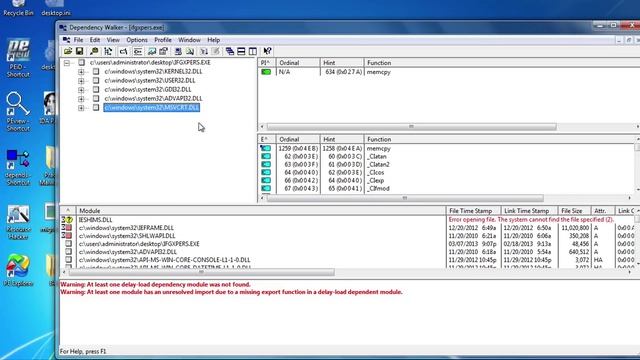This screenshot has width=640, height=360.
Task: Expand the GDI32.DLL tree node
Action: (81, 90)
